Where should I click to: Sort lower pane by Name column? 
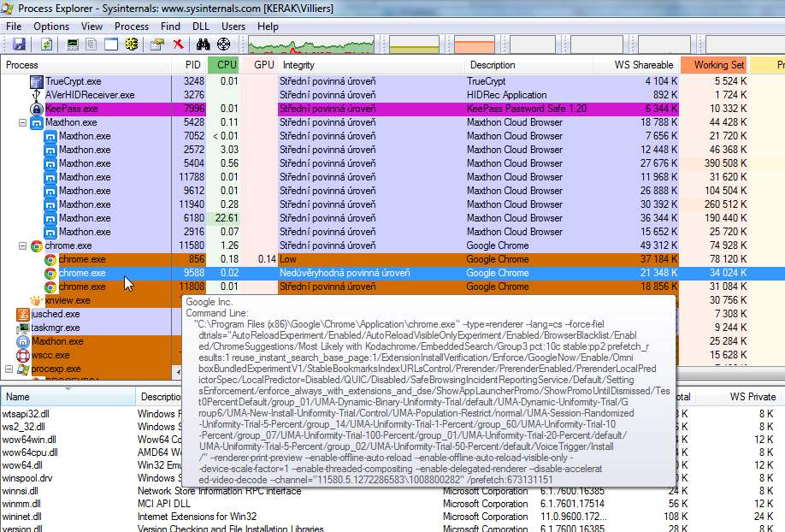(68, 397)
